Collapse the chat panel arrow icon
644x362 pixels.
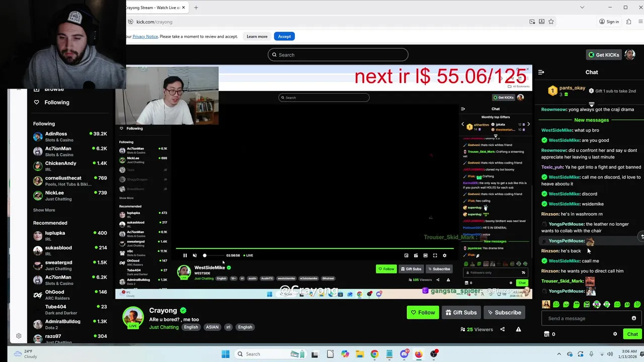pyautogui.click(x=541, y=72)
